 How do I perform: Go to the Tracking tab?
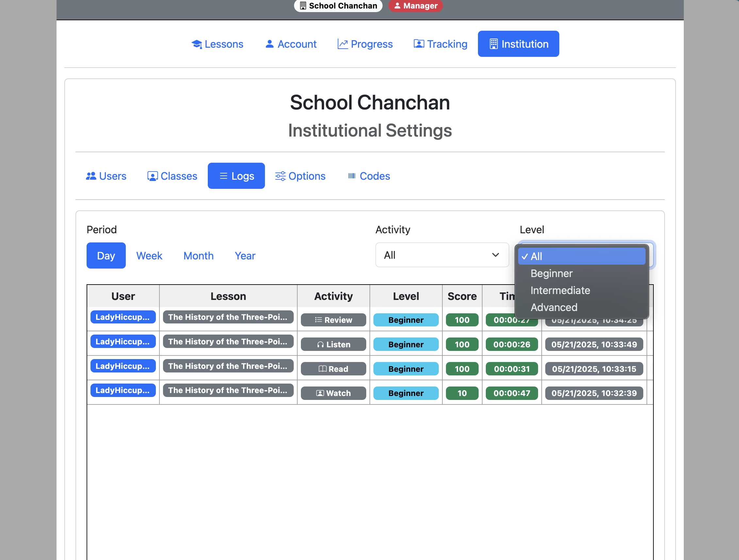coord(440,44)
